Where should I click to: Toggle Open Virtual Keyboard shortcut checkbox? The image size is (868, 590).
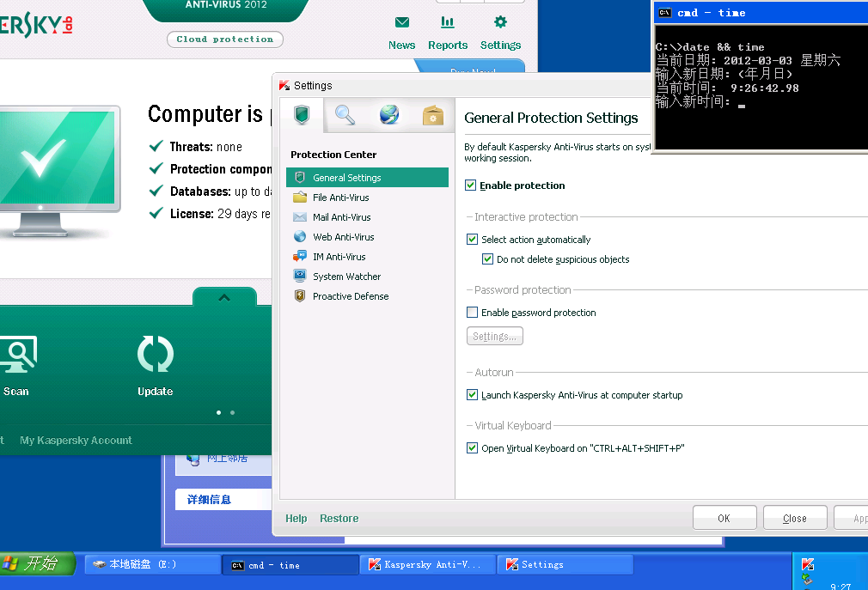click(x=472, y=448)
